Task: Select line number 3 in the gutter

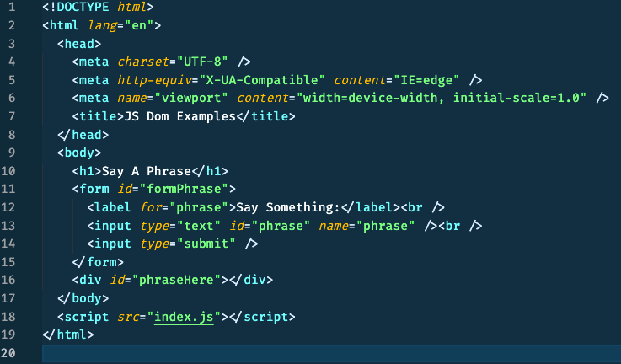Action: coord(12,44)
